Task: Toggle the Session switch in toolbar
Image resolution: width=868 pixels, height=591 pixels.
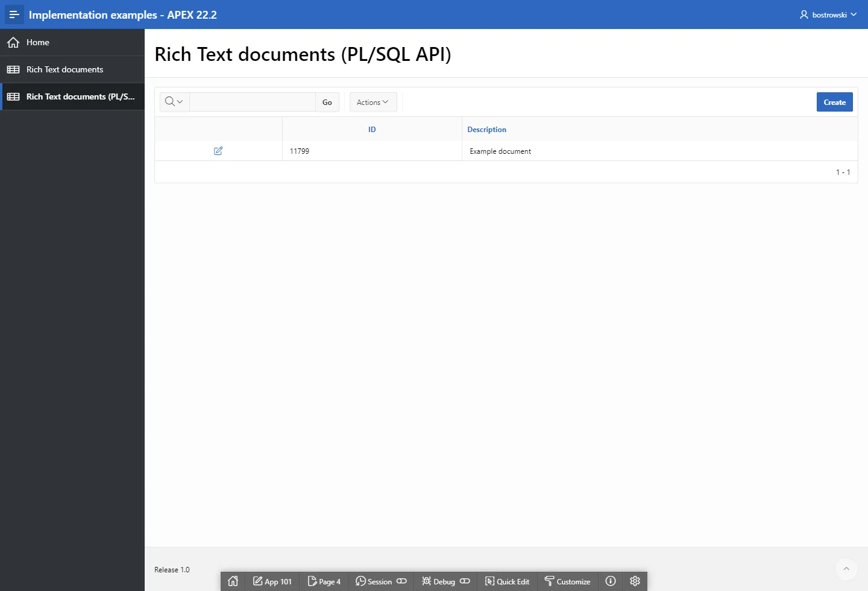Action: click(401, 581)
